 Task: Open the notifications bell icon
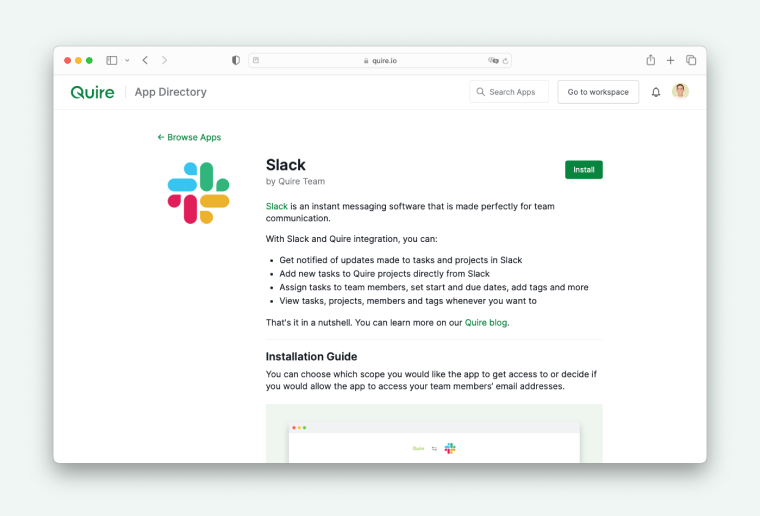656,92
